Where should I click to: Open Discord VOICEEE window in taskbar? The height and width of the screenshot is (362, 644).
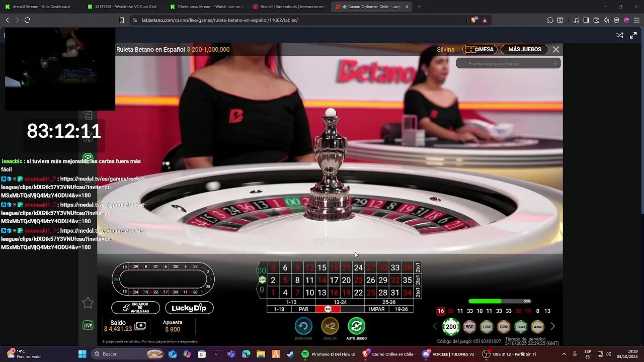449,354
